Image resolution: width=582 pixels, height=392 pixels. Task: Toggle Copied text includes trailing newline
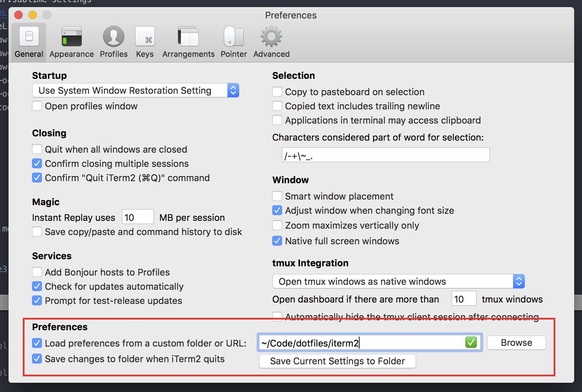(x=277, y=106)
